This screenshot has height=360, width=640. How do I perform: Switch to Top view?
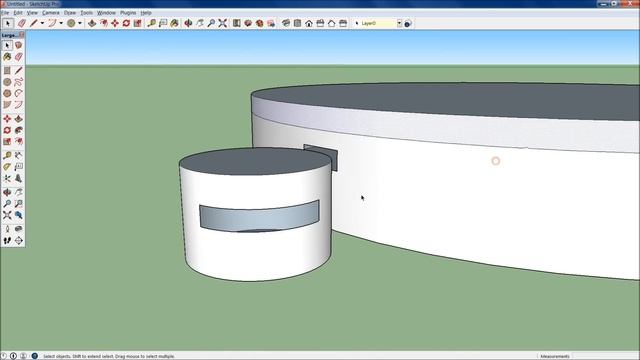(297, 23)
